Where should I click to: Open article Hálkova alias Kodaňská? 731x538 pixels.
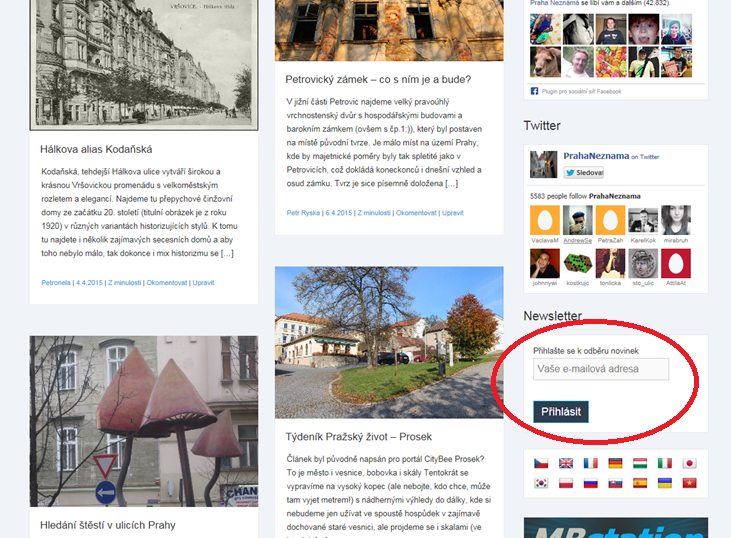tap(96, 149)
